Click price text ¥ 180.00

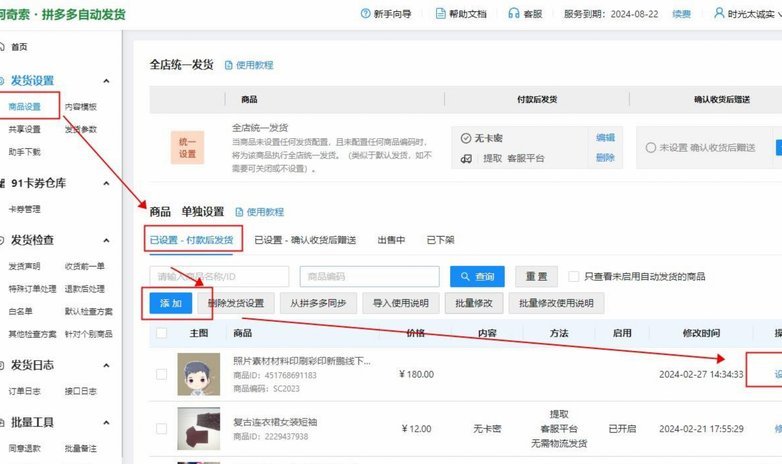[416, 374]
